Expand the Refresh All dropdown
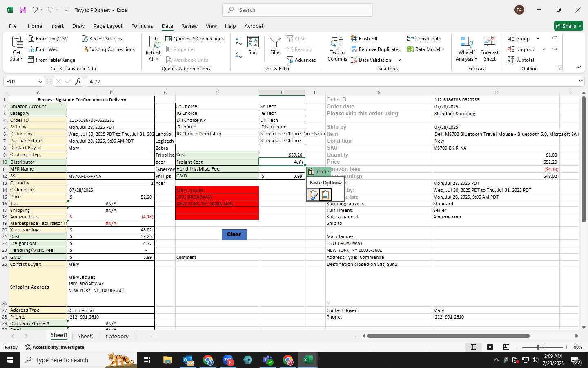The image size is (588, 368). 157,59
